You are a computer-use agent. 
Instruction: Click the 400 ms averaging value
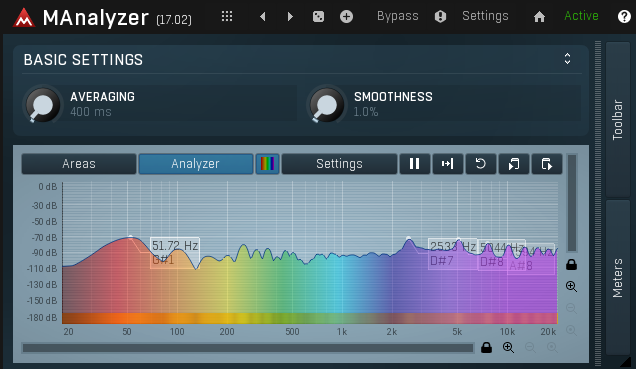91,112
